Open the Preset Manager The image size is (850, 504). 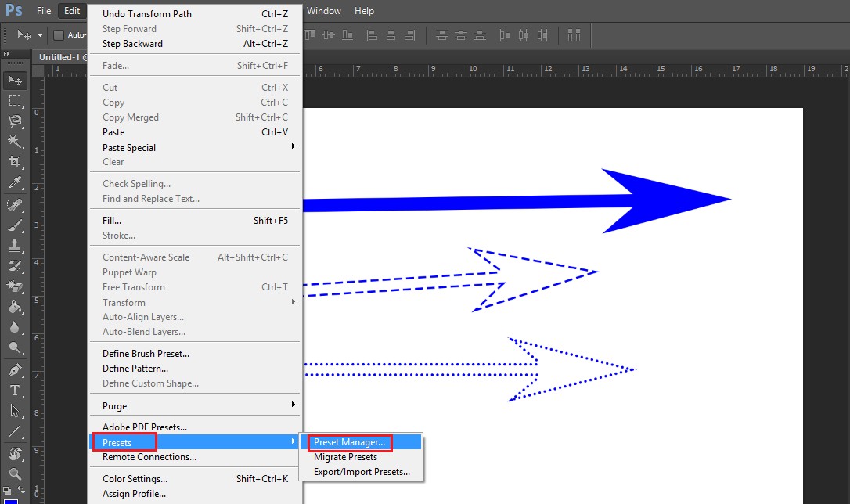(349, 442)
